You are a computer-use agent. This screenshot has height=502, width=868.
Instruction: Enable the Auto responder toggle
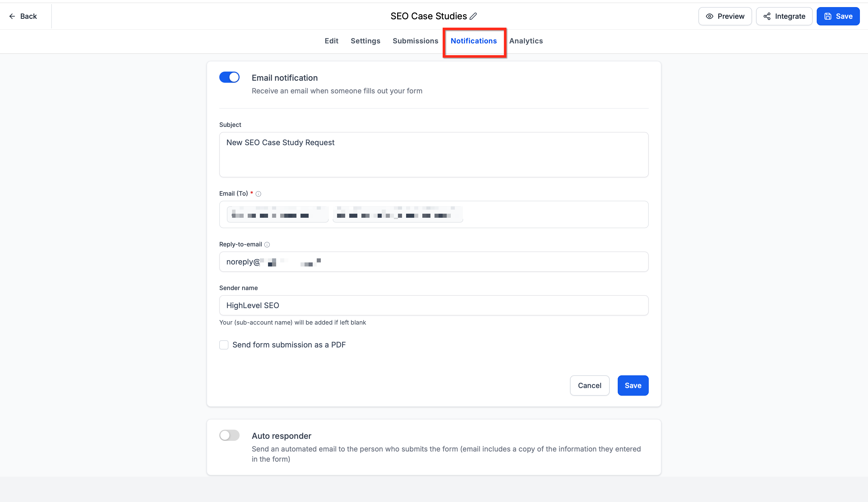click(229, 435)
